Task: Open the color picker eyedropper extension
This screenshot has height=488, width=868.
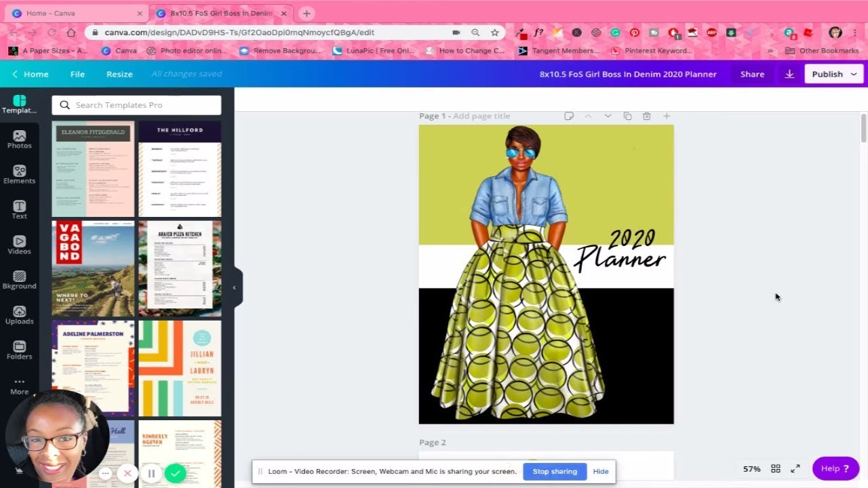Action: [x=519, y=32]
